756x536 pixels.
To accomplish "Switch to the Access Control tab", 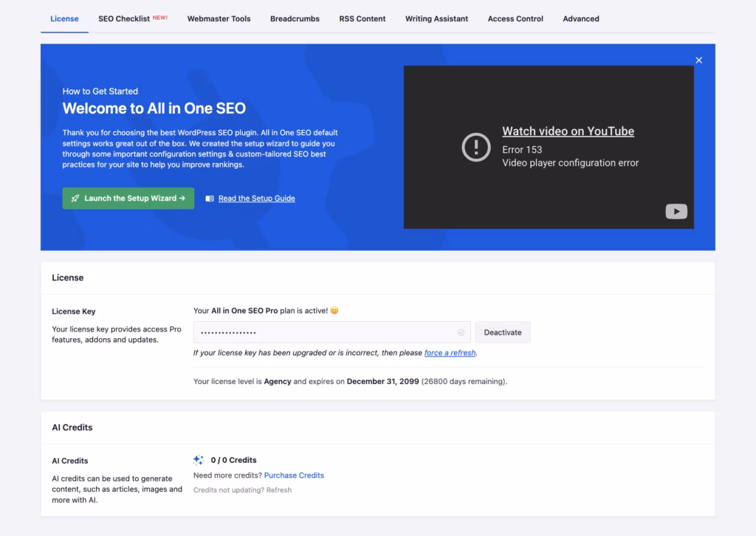I will point(515,18).
